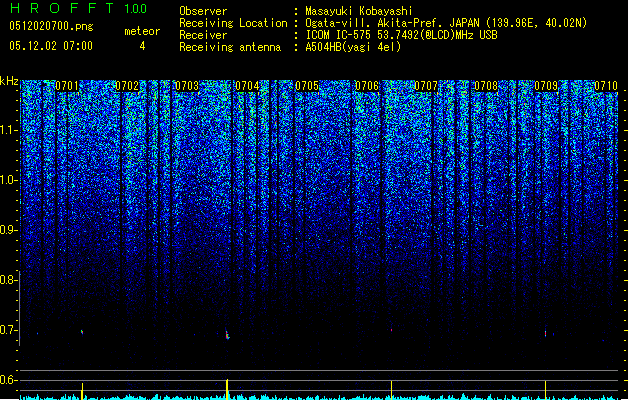Click the yellow power spike beneath 0709
The image size is (629, 400).
click(546, 390)
